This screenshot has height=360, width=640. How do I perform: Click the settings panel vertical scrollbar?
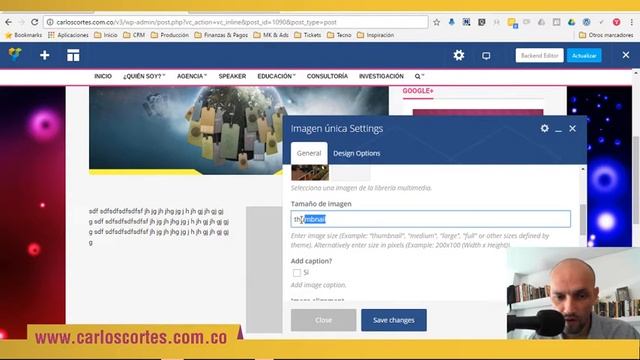coord(583,220)
